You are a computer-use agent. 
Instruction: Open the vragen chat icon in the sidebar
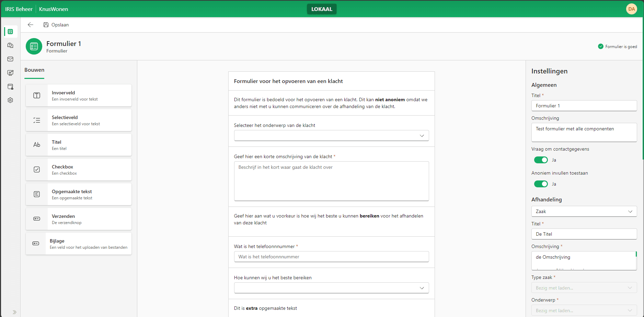click(10, 45)
